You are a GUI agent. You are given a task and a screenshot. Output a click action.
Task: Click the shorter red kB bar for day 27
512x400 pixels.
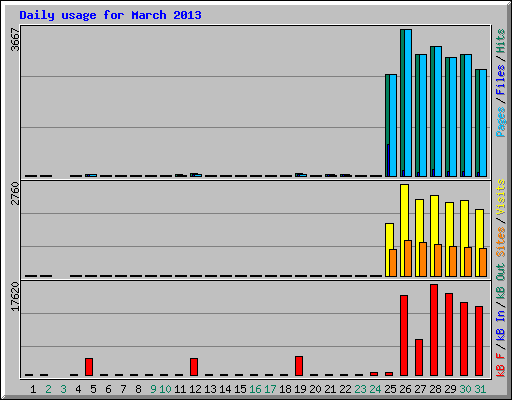(419, 358)
